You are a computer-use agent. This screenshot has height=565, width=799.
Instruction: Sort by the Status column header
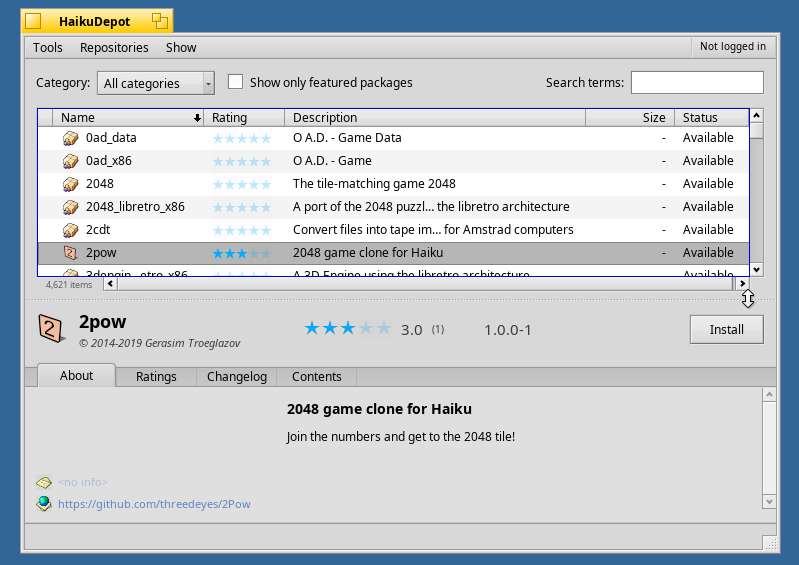712,118
